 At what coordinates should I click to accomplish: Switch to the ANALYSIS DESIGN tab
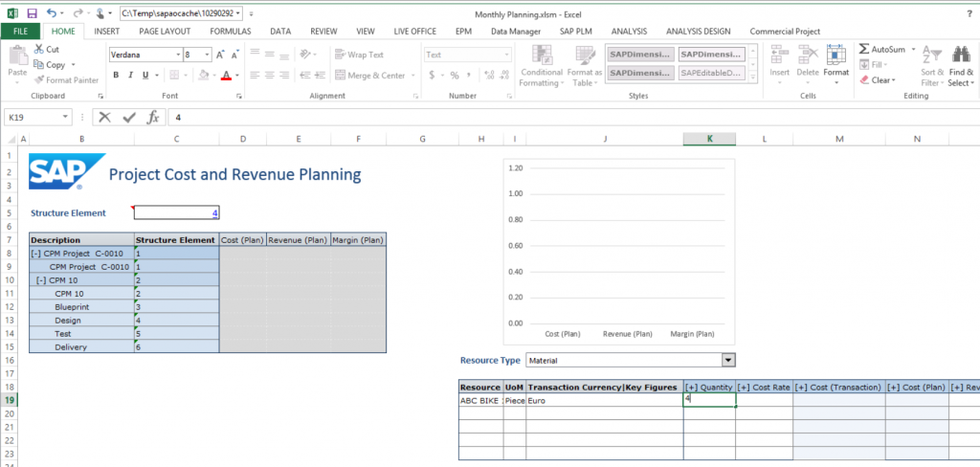(698, 32)
